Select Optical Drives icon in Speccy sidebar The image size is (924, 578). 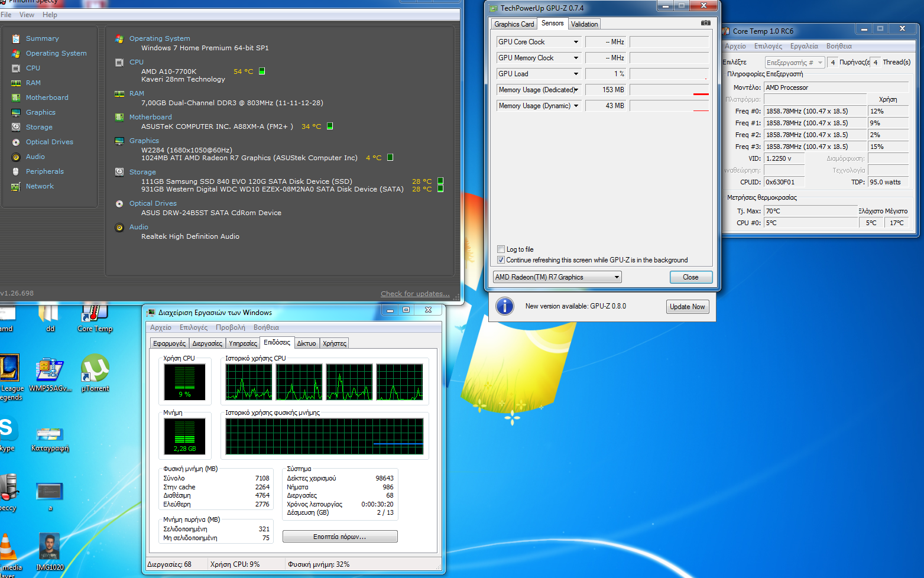(x=16, y=142)
